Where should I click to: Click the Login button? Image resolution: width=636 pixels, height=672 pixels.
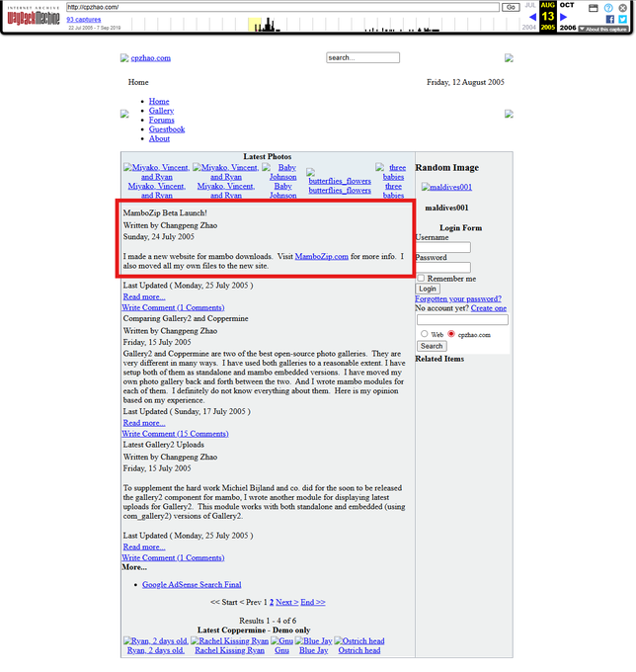(428, 289)
